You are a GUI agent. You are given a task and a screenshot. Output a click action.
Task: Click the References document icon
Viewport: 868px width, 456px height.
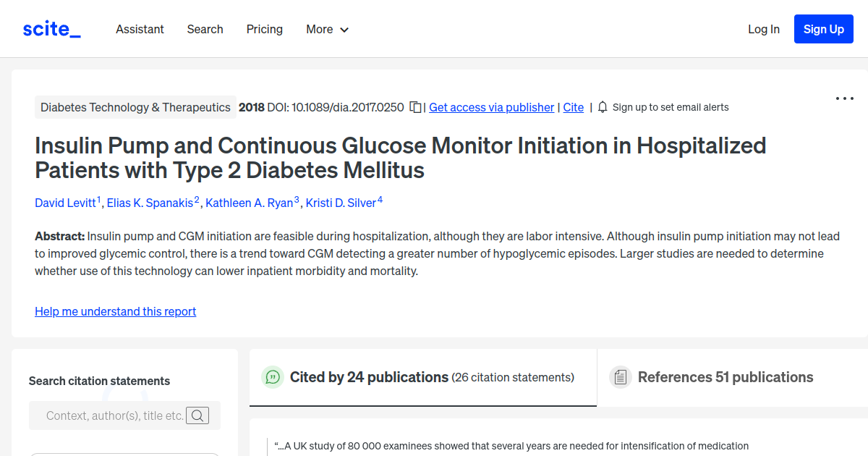[x=621, y=376]
